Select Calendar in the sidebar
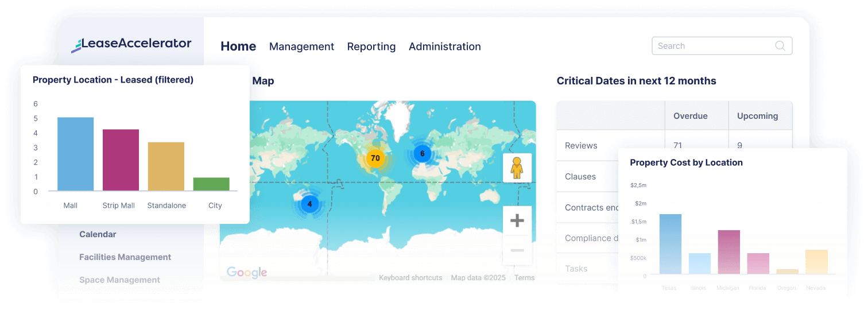The height and width of the screenshot is (310, 868). tap(98, 234)
